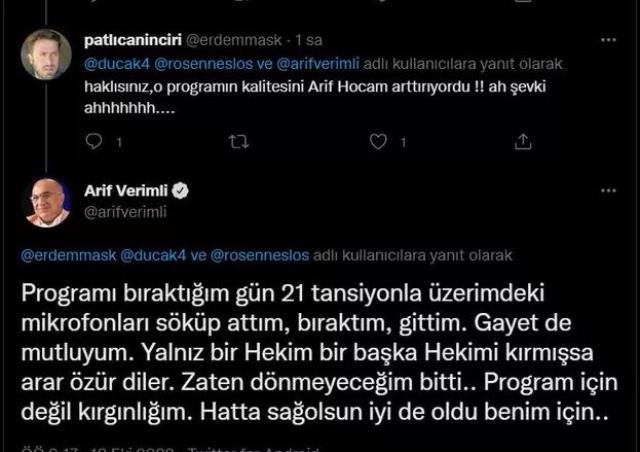
Task: Click the verified badge next to Arif Verimli
Action: (182, 190)
